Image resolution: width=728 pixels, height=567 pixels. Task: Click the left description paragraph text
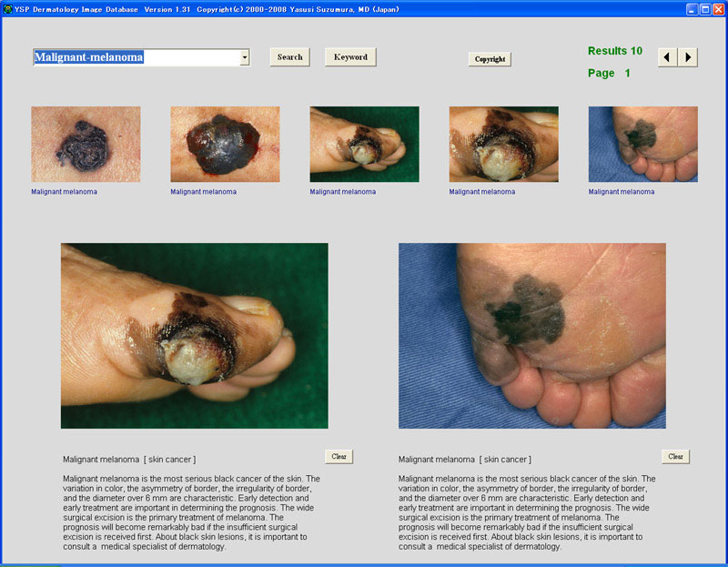point(191,512)
